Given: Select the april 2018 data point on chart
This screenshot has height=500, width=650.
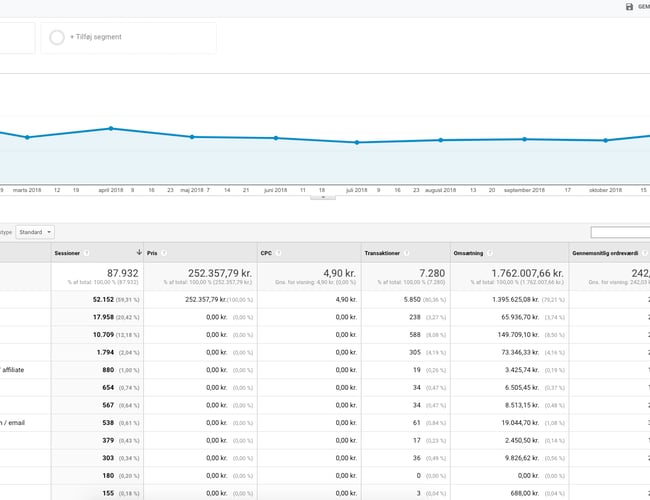Looking at the screenshot, I should (x=110, y=128).
